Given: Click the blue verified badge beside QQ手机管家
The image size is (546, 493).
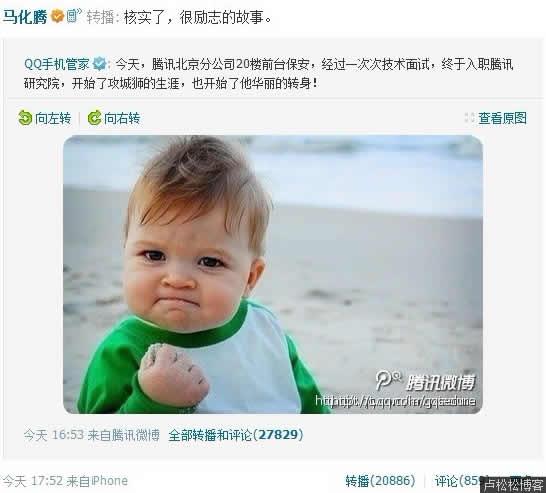Looking at the screenshot, I should [100, 64].
